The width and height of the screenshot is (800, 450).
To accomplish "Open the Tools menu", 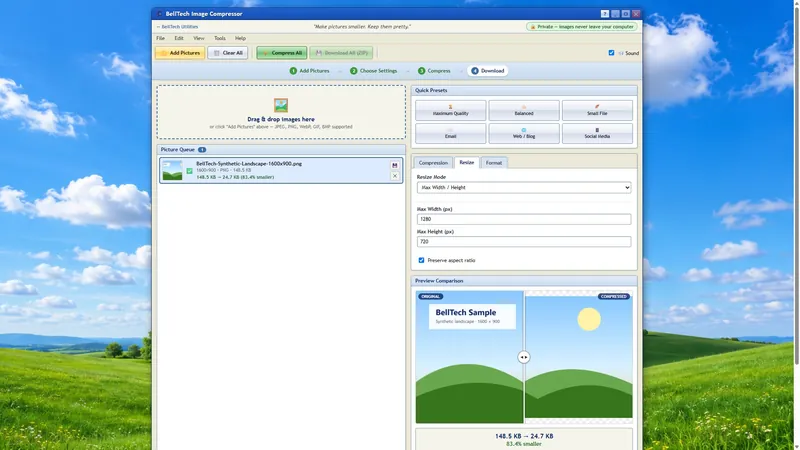I will (x=219, y=38).
